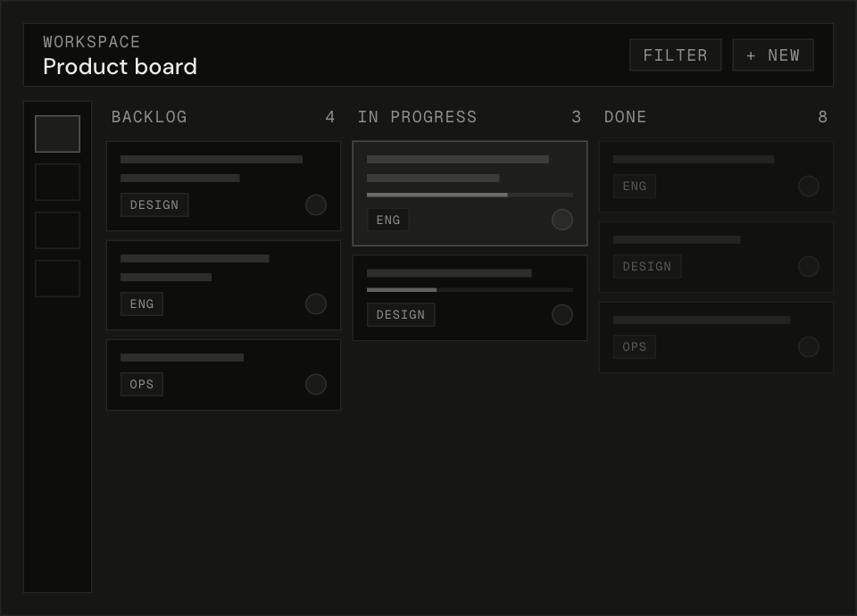This screenshot has width=857, height=616.
Task: Click progress bar on In Progress DESIGN card
Action: pos(470,290)
